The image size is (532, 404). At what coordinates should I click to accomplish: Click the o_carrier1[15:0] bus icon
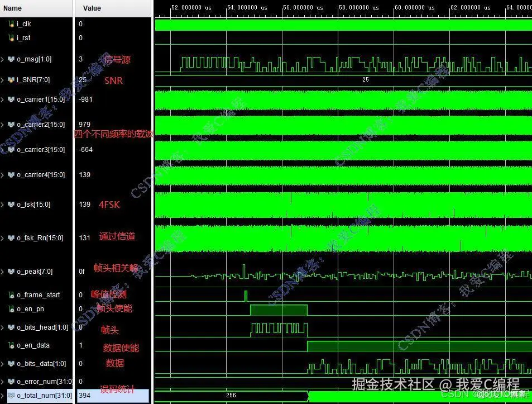(11, 99)
